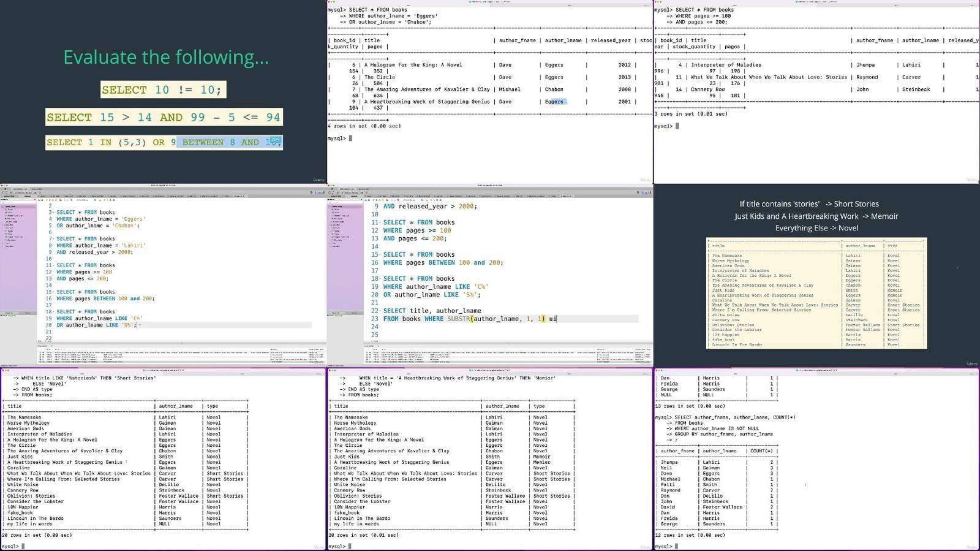980x551 pixels.
Task: Collapse the fold marker beside line 7 query
Action: pos(54,239)
